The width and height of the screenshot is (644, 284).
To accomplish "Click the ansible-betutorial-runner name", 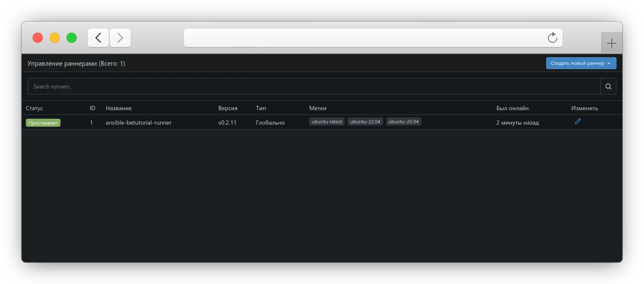I will tap(138, 123).
